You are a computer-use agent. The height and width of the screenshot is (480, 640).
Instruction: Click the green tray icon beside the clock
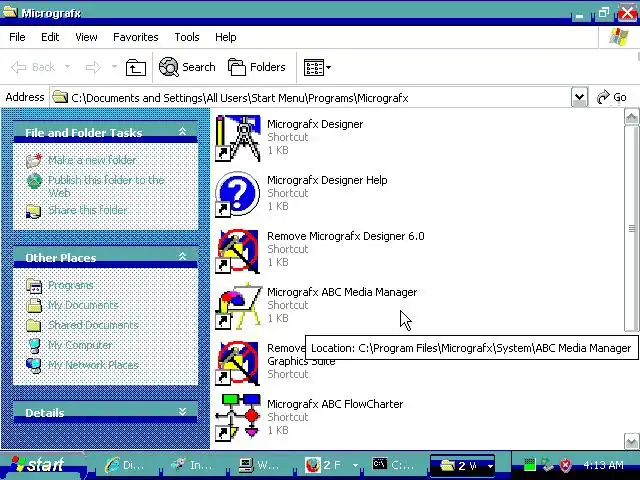[529, 464]
